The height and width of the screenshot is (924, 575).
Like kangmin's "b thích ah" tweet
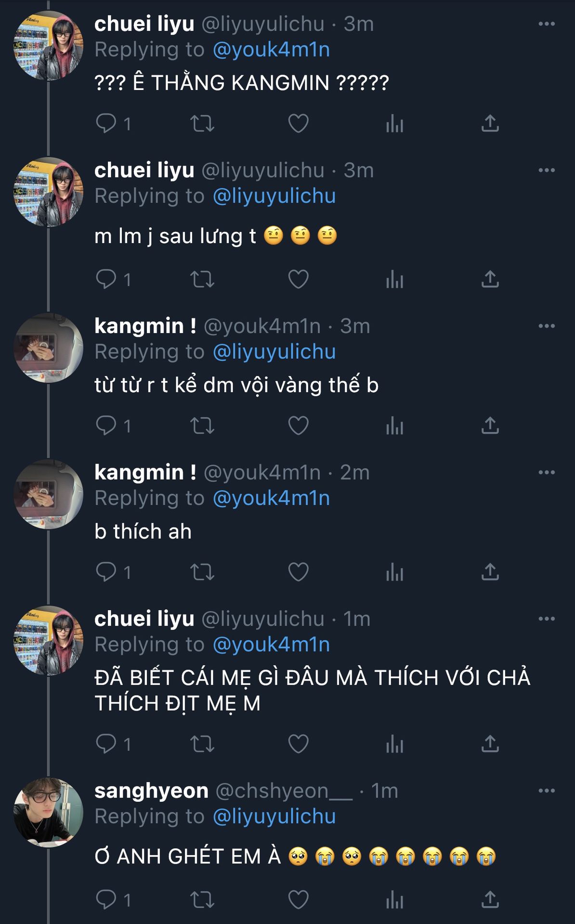coord(298,572)
